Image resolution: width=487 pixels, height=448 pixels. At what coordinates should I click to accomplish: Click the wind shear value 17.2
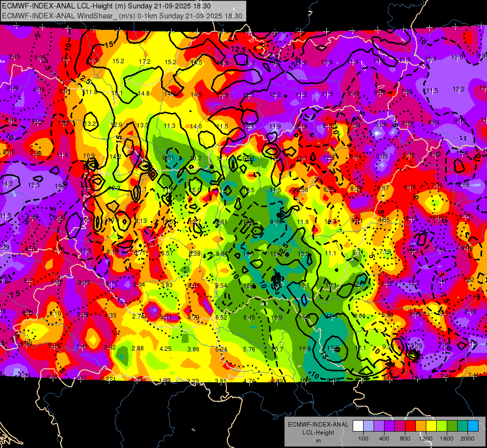[145, 62]
